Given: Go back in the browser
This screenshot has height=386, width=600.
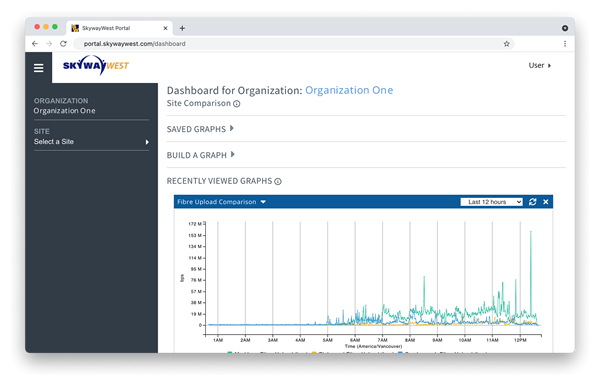Looking at the screenshot, I should [35, 44].
